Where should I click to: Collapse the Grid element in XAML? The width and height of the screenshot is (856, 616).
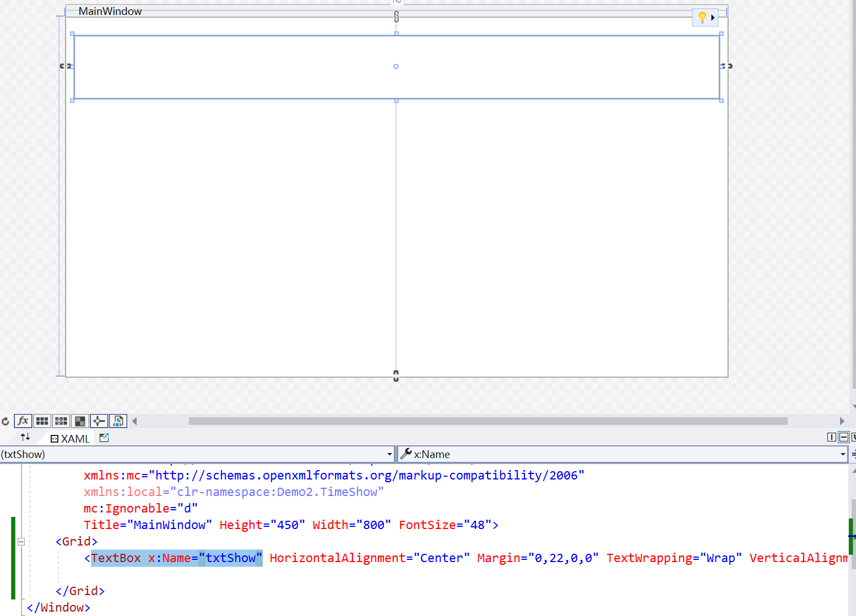(x=21, y=542)
